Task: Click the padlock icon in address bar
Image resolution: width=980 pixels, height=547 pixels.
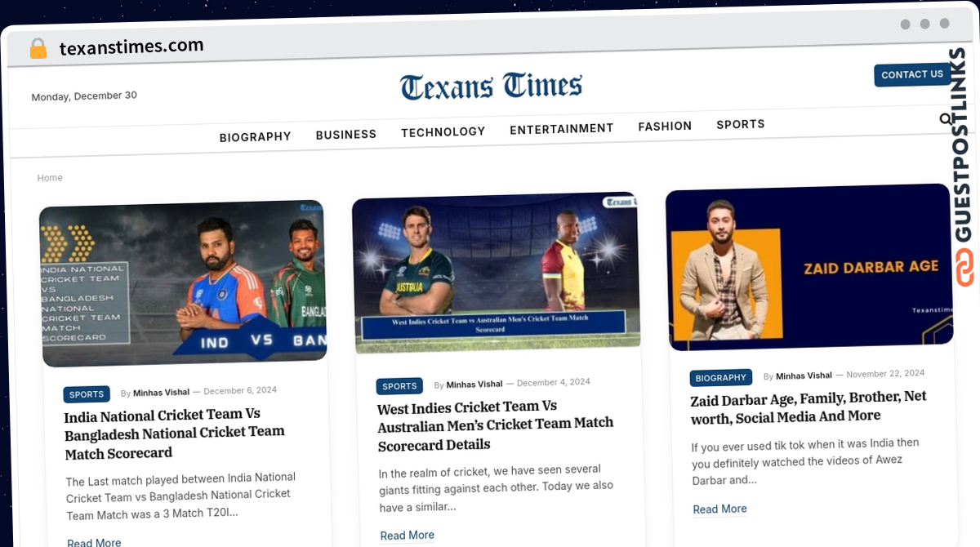Action: pos(38,49)
